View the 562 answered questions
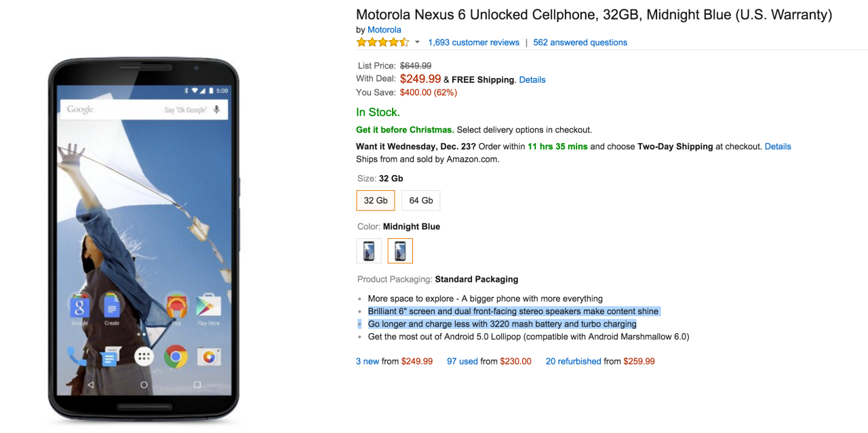Screen dimensions: 868x433 (580, 42)
